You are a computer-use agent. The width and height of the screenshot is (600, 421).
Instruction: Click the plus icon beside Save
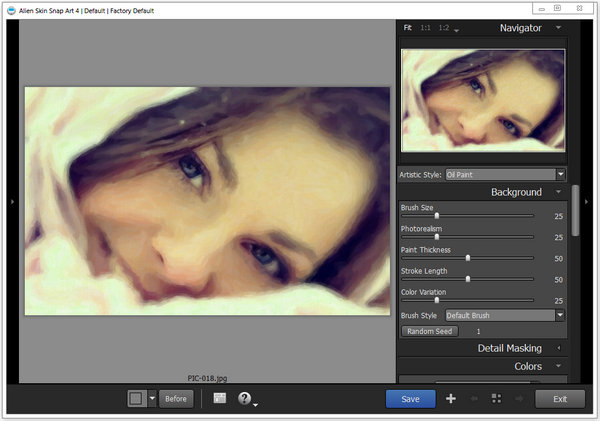tap(451, 398)
